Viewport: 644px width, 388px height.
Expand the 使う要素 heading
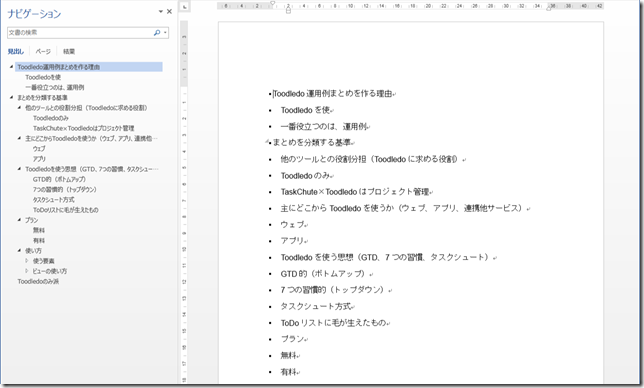27,261
